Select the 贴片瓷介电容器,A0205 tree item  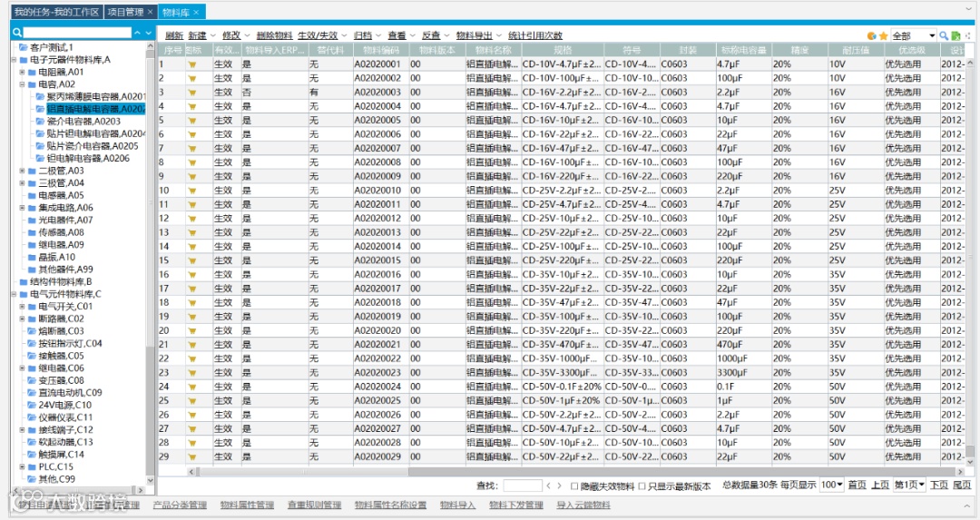point(93,146)
